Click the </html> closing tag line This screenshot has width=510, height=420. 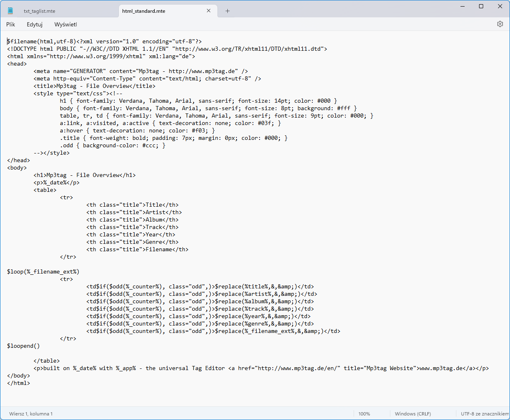pyautogui.click(x=19, y=383)
